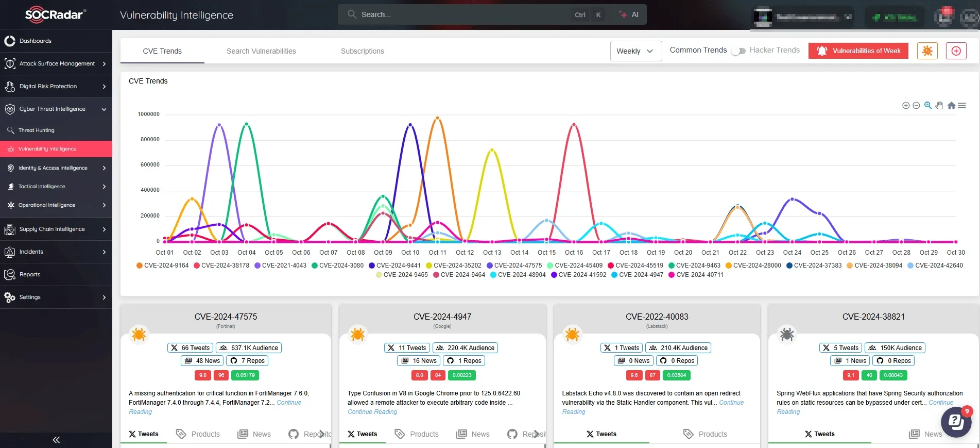Screen dimensions: 980x448
Task: Switch to Search Vulnerabilities tab
Action: point(261,51)
